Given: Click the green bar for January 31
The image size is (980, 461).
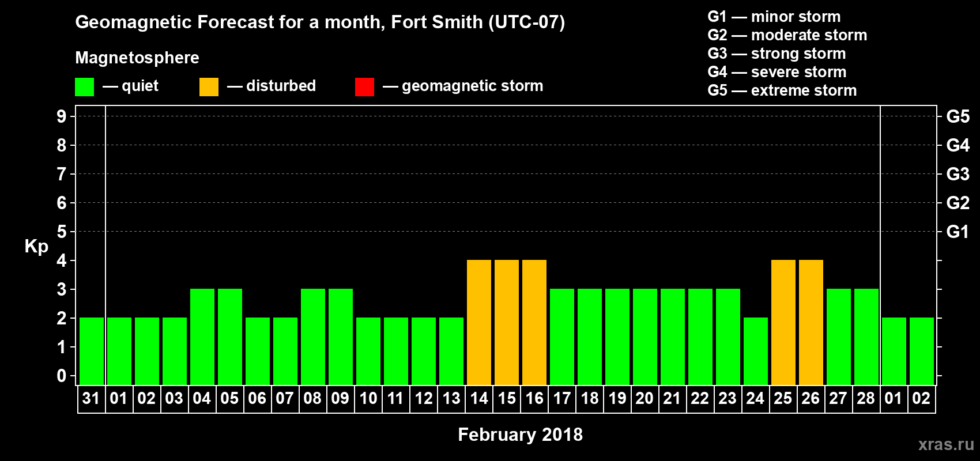Looking at the screenshot, I should pyautogui.click(x=92, y=352).
